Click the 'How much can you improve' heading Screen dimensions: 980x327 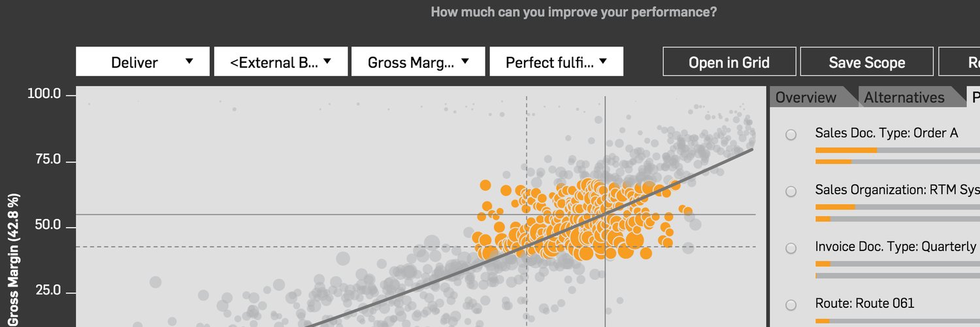(x=574, y=12)
